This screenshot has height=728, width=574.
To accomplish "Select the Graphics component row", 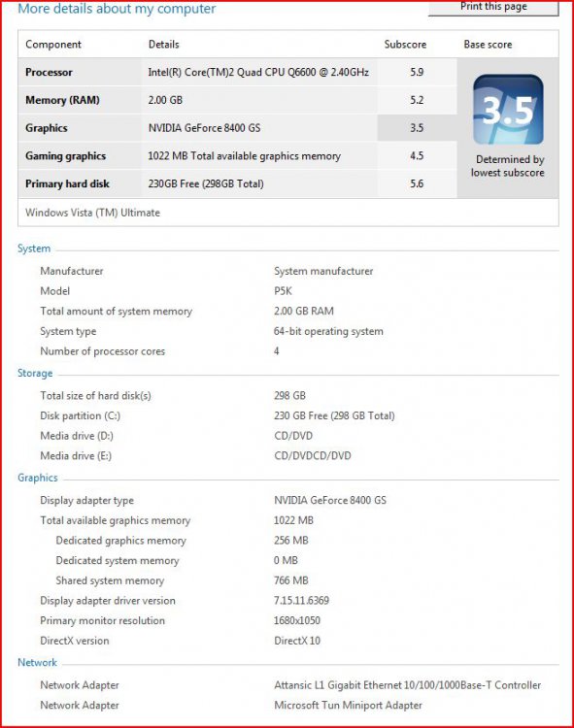I will [x=237, y=128].
